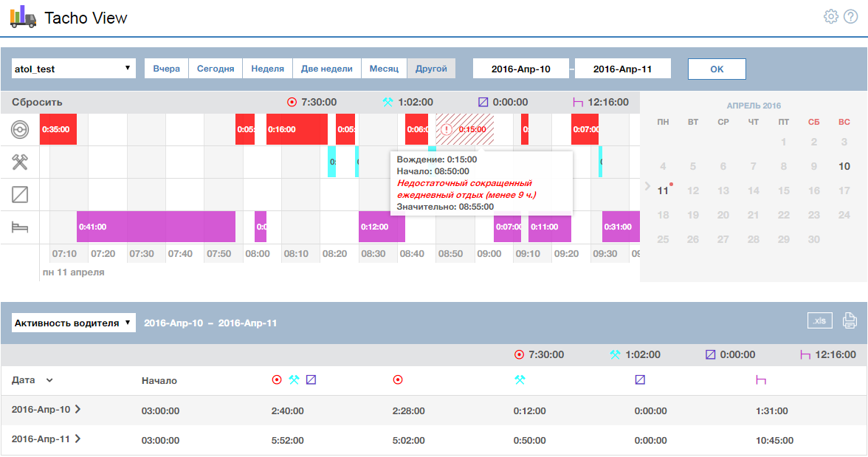This screenshot has width=868, height=457.
Task: Open the Активность водителя report dropdown
Action: click(74, 323)
